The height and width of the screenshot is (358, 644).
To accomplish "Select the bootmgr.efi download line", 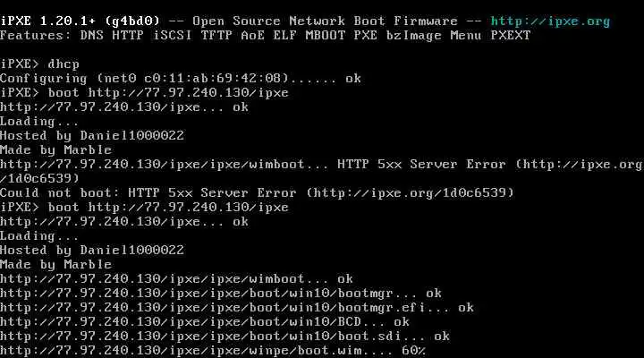I will pyautogui.click(x=236, y=308).
